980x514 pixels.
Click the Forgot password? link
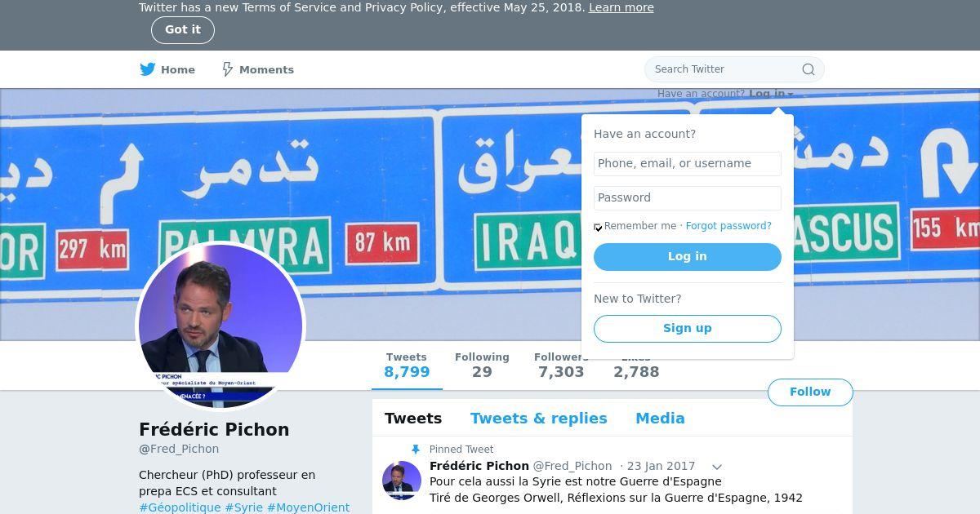728,226
